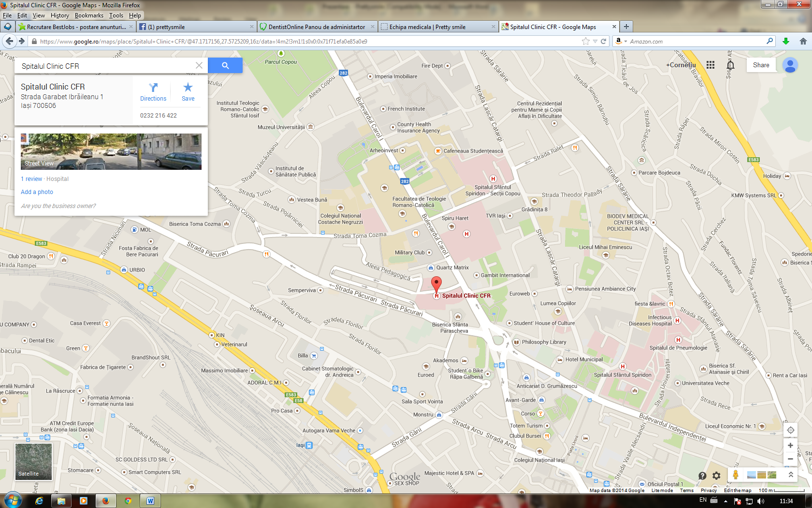Open Google Maps help icon
The width and height of the screenshot is (812, 508).
(702, 476)
